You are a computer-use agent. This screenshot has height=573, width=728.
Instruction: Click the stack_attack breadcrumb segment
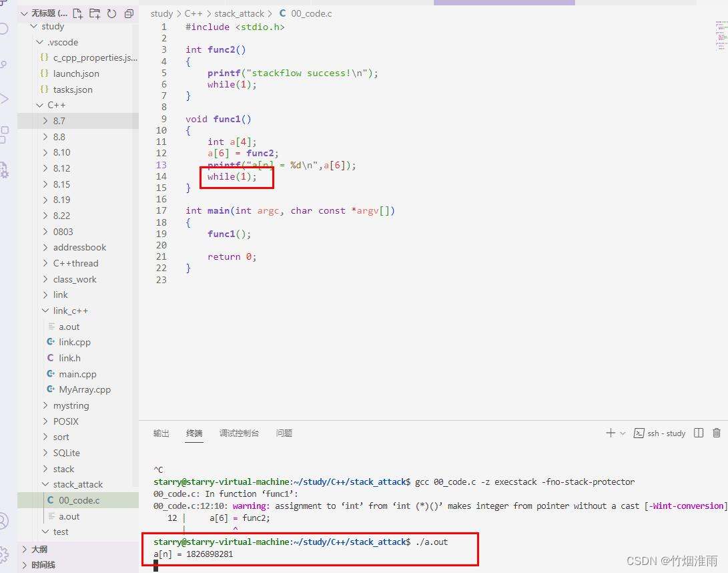239,13
